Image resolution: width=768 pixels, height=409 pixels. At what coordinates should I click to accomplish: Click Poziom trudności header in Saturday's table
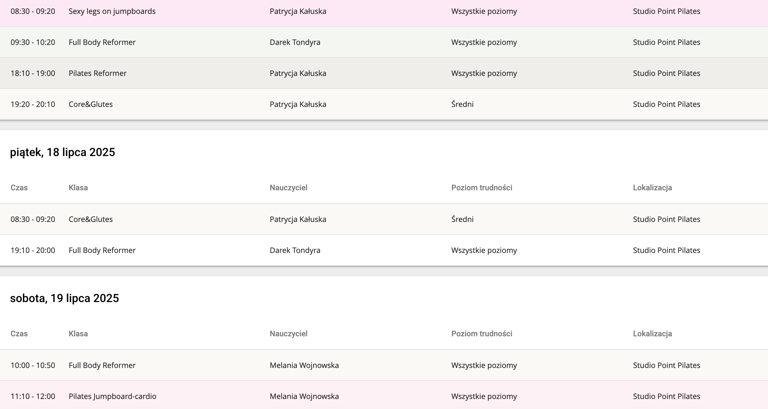[481, 334]
